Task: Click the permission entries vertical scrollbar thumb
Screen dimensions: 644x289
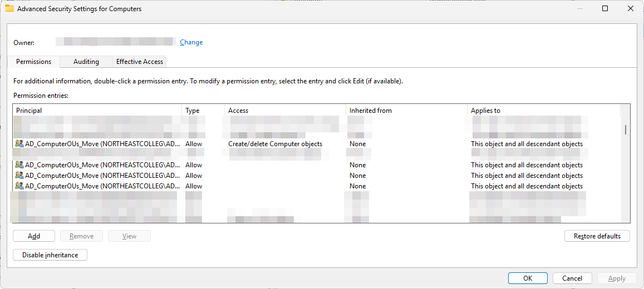Action: [x=626, y=129]
